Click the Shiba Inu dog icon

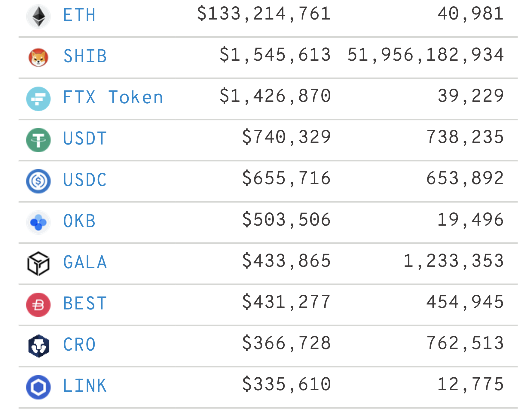coord(38,57)
